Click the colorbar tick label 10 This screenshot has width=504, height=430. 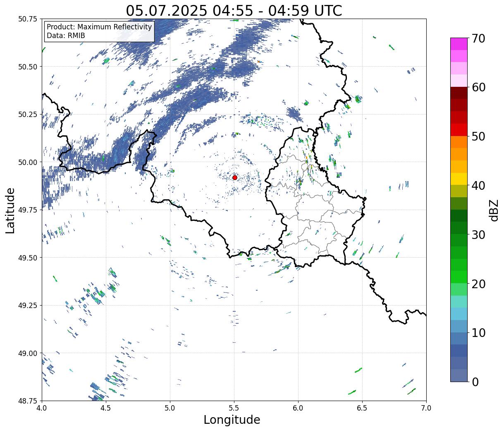click(478, 332)
